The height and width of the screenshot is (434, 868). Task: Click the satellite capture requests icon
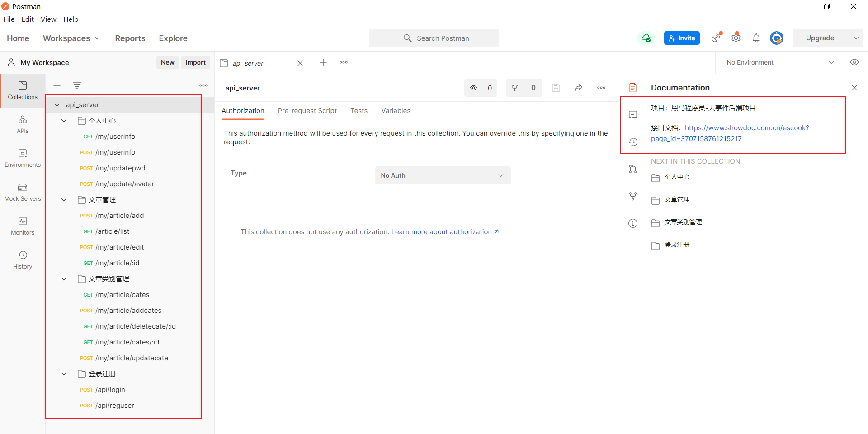[x=717, y=38]
